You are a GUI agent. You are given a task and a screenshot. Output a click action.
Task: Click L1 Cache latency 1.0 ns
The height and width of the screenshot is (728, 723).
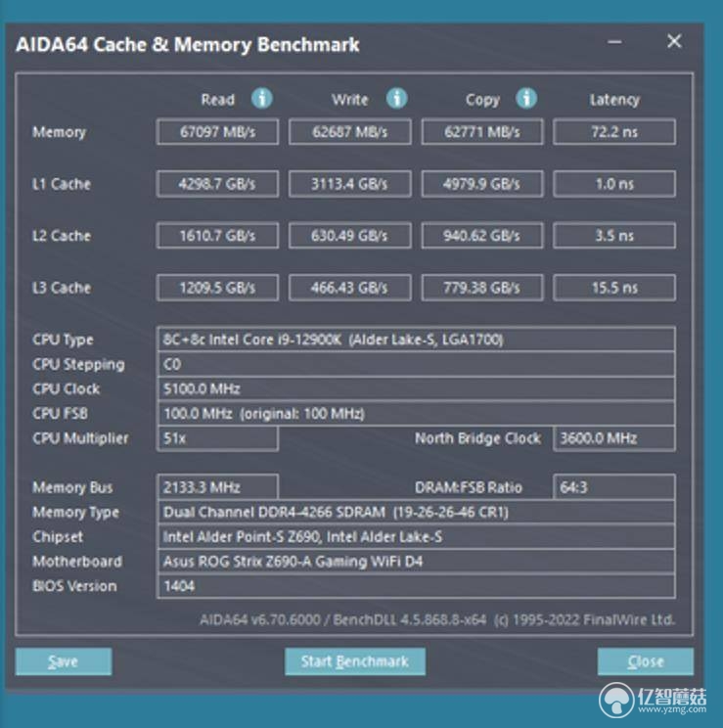[x=614, y=184]
